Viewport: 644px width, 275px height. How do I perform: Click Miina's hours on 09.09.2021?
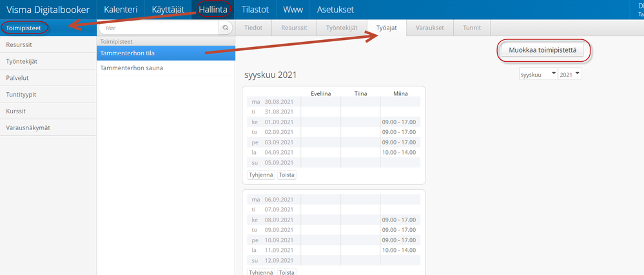pyautogui.click(x=399, y=230)
